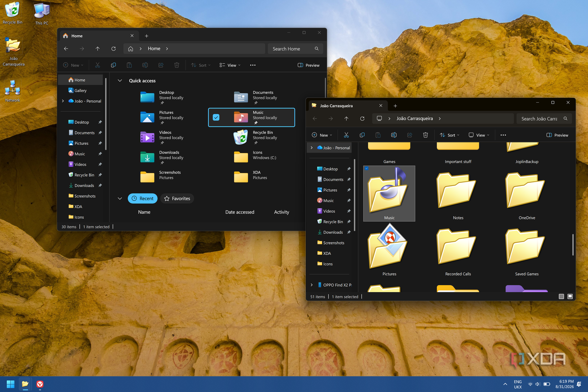Open View dropdown in João Carrasqueira window

479,135
